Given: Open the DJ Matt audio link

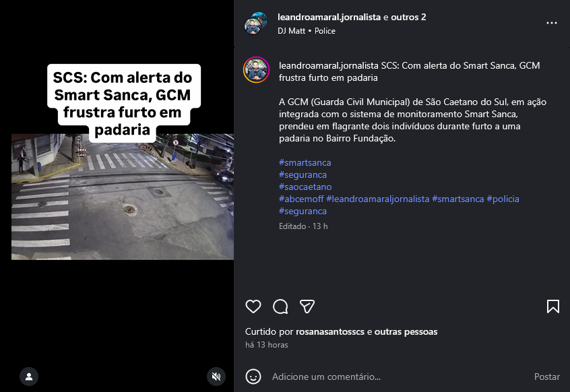Looking at the screenshot, I should 291,31.
